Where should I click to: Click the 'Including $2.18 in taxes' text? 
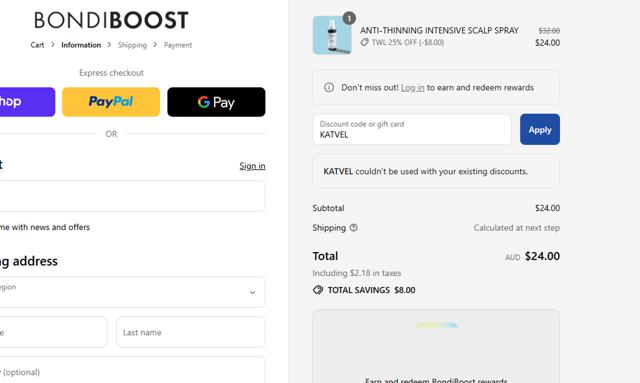pos(357,273)
